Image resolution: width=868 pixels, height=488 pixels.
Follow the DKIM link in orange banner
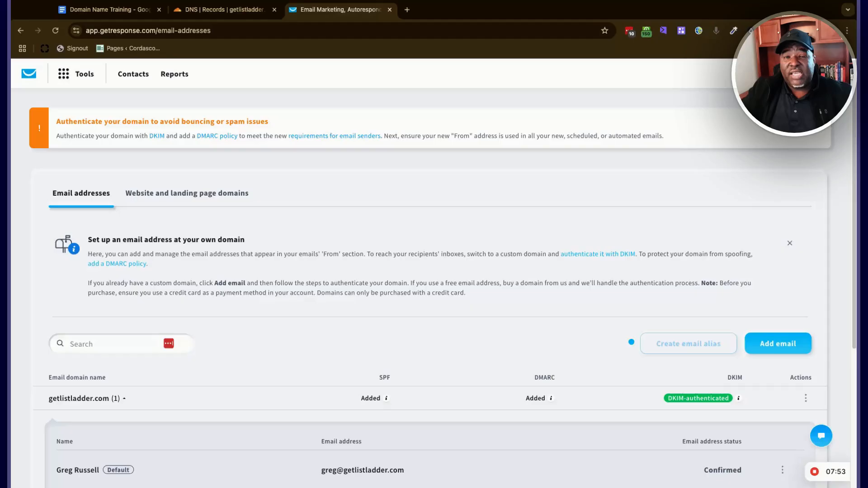157,136
